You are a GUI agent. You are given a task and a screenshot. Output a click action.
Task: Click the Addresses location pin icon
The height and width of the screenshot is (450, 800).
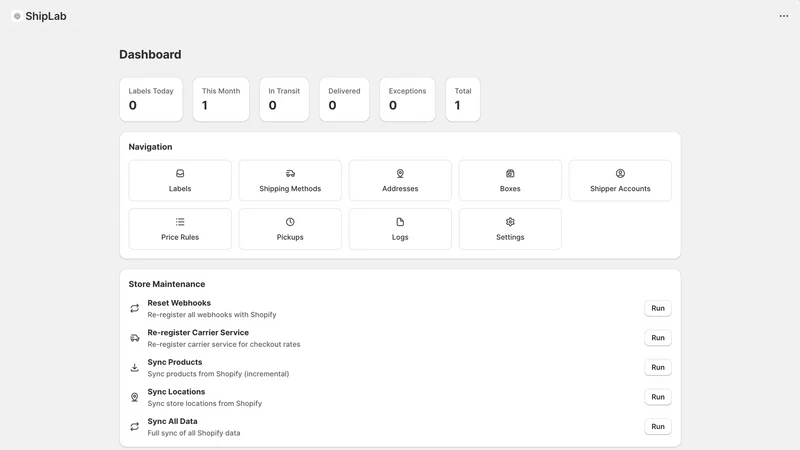pos(400,173)
